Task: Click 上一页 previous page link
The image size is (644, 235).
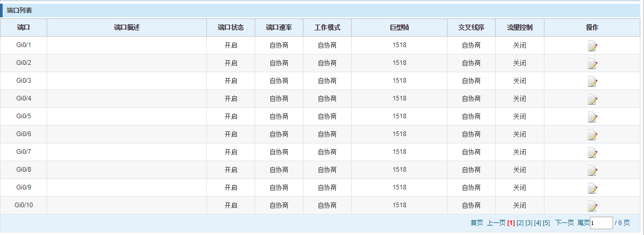Action: pos(496,223)
